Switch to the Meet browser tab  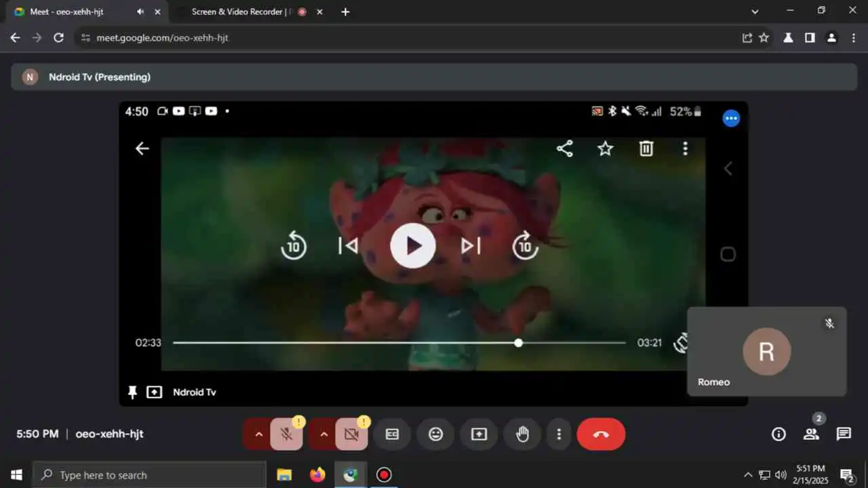click(87, 12)
